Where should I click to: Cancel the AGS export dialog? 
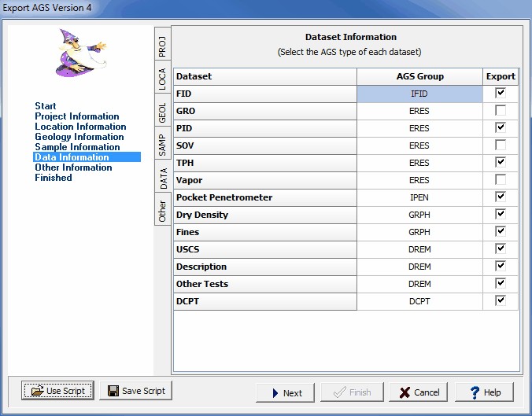(419, 392)
